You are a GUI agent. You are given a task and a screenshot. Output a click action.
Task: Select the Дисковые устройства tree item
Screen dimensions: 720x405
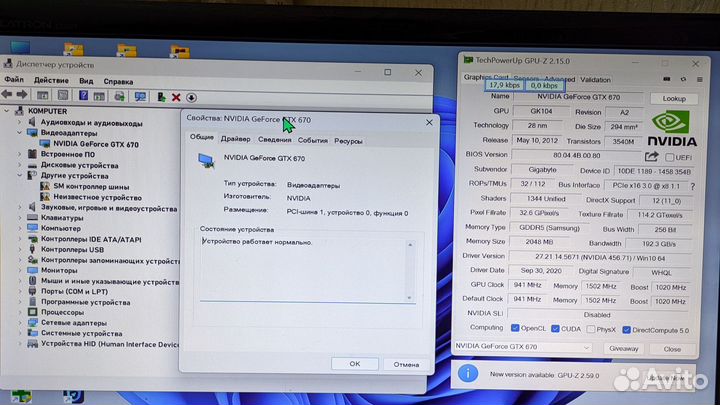[x=79, y=165]
